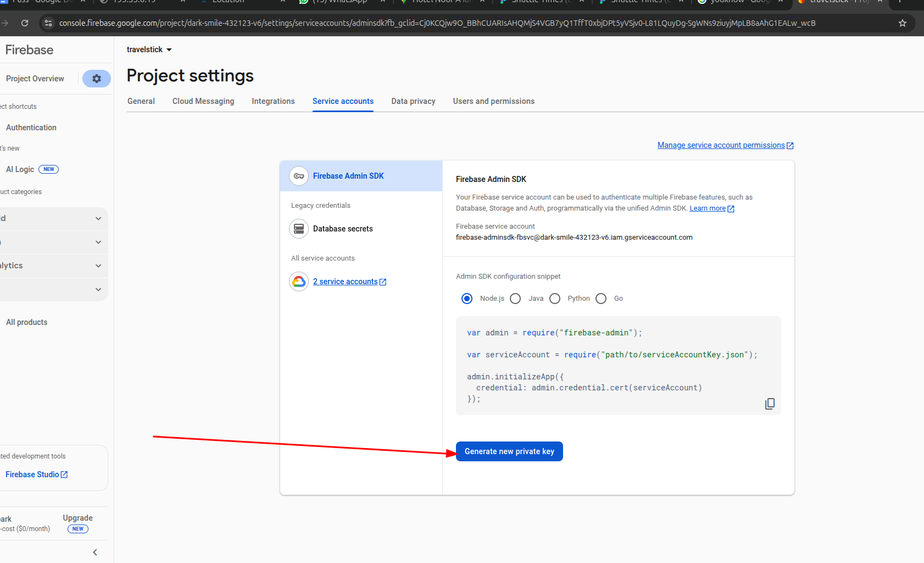
Task: Open Authentication in the sidebar
Action: [31, 128]
